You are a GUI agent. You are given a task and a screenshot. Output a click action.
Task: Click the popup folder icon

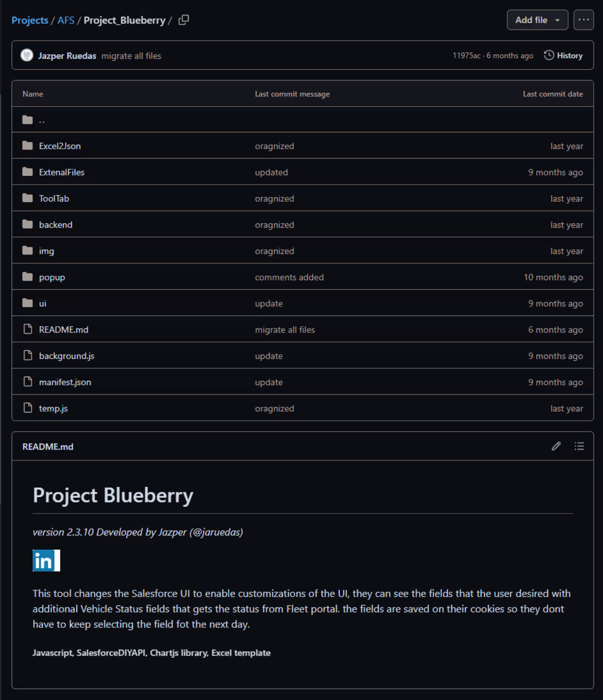pyautogui.click(x=27, y=277)
